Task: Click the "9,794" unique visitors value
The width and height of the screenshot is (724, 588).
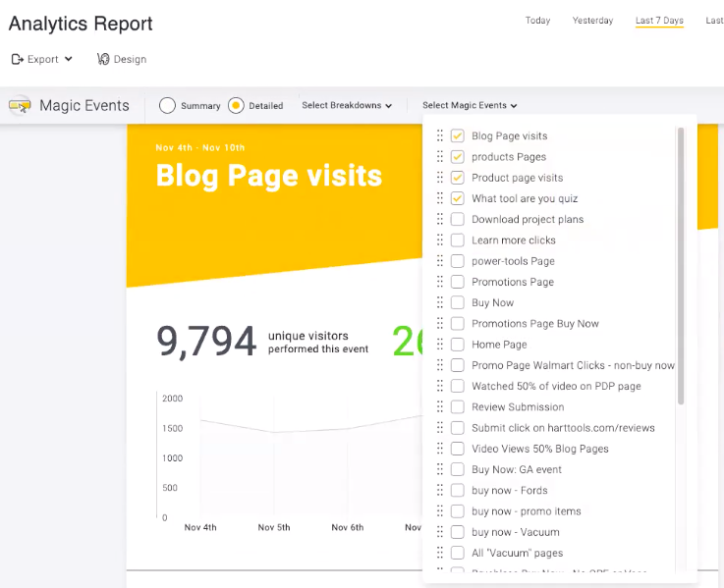Action: coord(206,341)
